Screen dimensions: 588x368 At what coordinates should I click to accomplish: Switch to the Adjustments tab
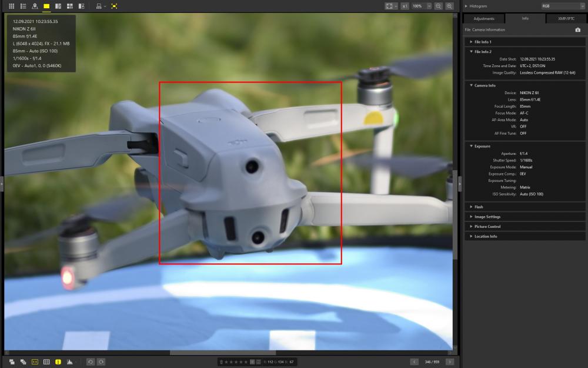click(x=484, y=18)
